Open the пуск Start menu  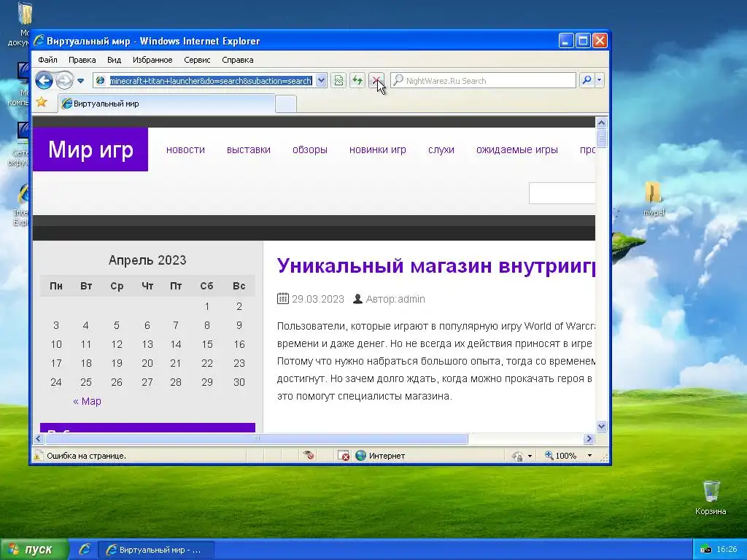tap(34, 550)
